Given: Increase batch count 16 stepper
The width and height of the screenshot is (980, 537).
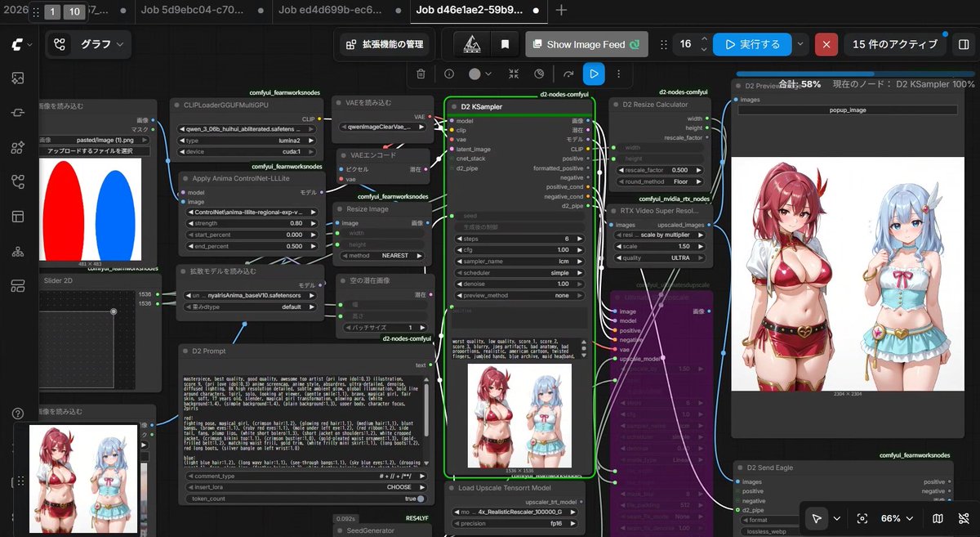Looking at the screenshot, I should point(705,39).
